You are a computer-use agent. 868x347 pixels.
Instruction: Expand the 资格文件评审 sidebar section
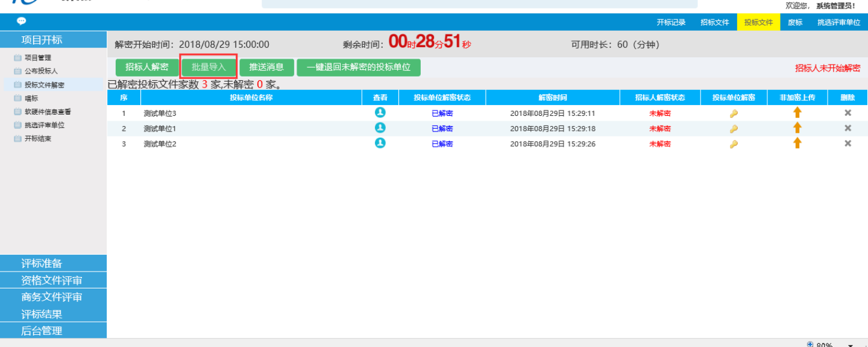(52, 281)
